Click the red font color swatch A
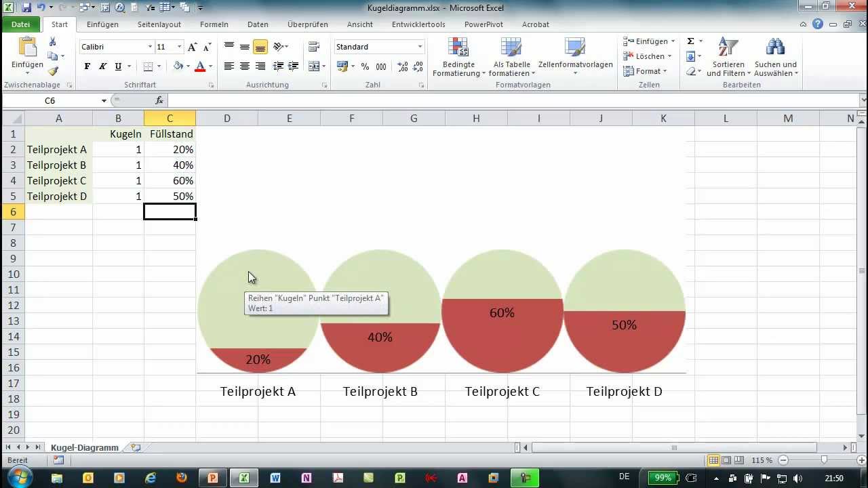 coord(200,66)
